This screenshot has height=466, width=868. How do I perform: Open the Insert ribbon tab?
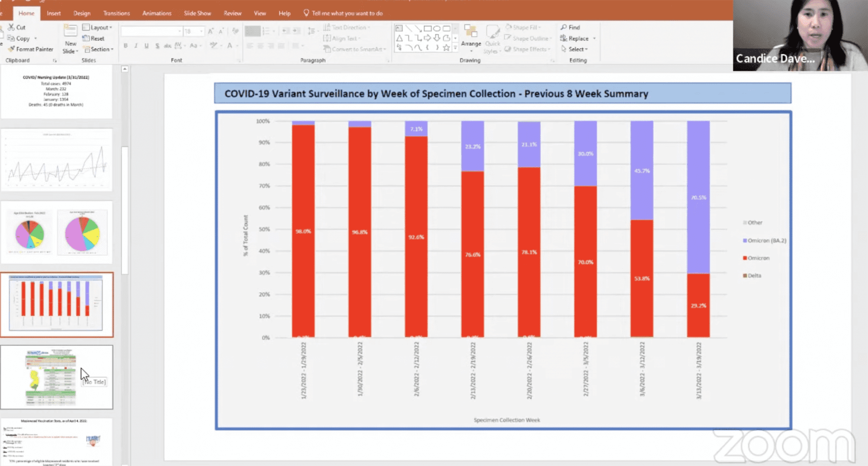[54, 13]
